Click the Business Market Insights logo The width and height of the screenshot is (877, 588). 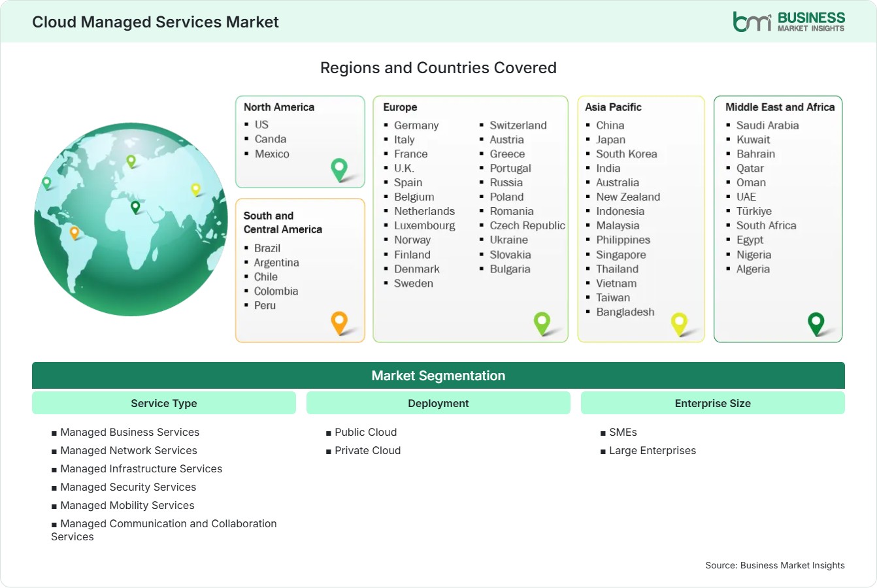(x=789, y=22)
